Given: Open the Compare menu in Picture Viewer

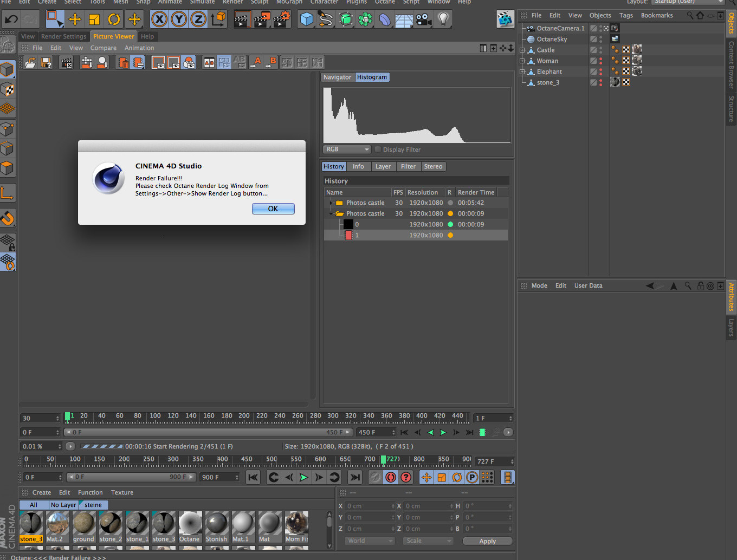Looking at the screenshot, I should click(x=104, y=48).
